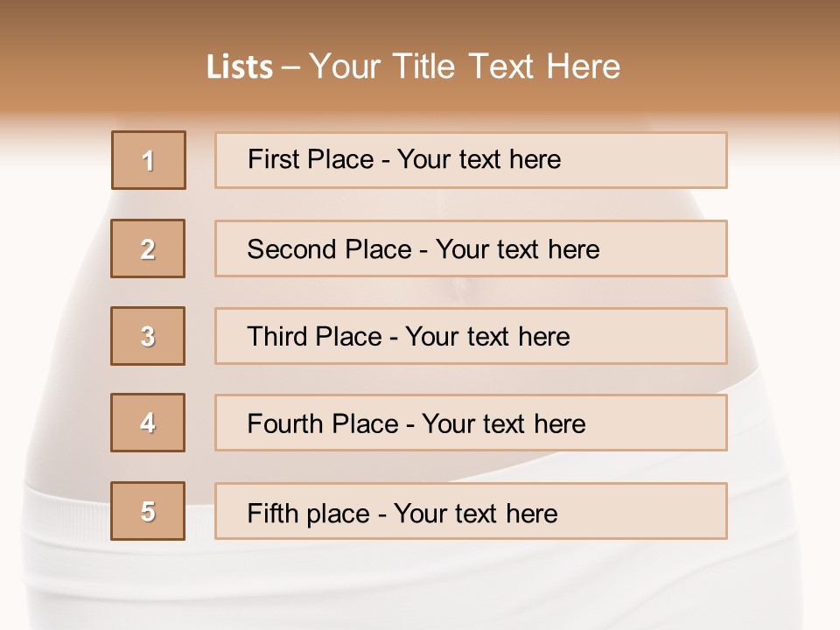Click the words 'Fifth place' in list

point(309,514)
